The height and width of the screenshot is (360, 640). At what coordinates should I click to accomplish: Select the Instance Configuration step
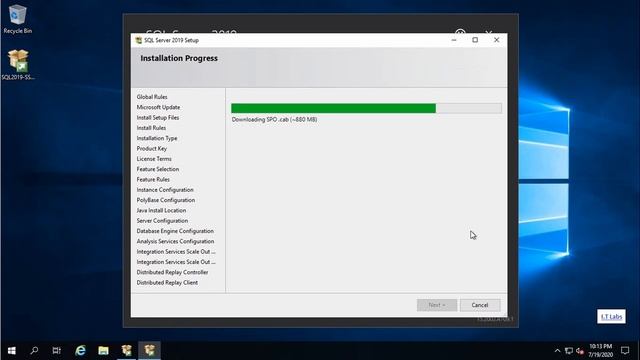point(165,190)
